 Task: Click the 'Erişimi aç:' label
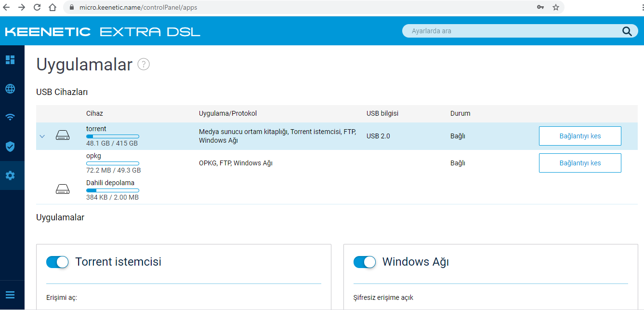pyautogui.click(x=62, y=297)
